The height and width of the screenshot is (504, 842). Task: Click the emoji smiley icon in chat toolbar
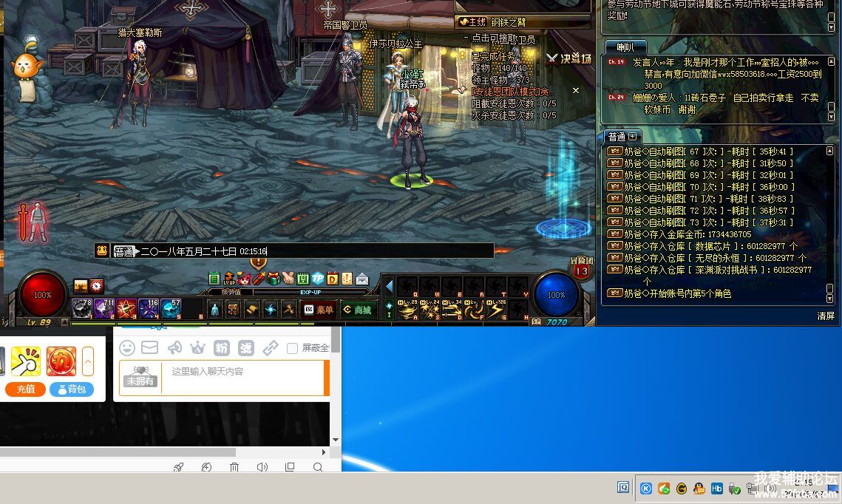(x=127, y=348)
